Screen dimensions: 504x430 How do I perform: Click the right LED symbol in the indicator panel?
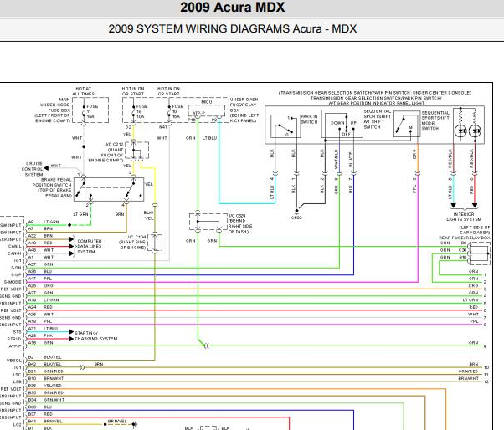click(475, 131)
